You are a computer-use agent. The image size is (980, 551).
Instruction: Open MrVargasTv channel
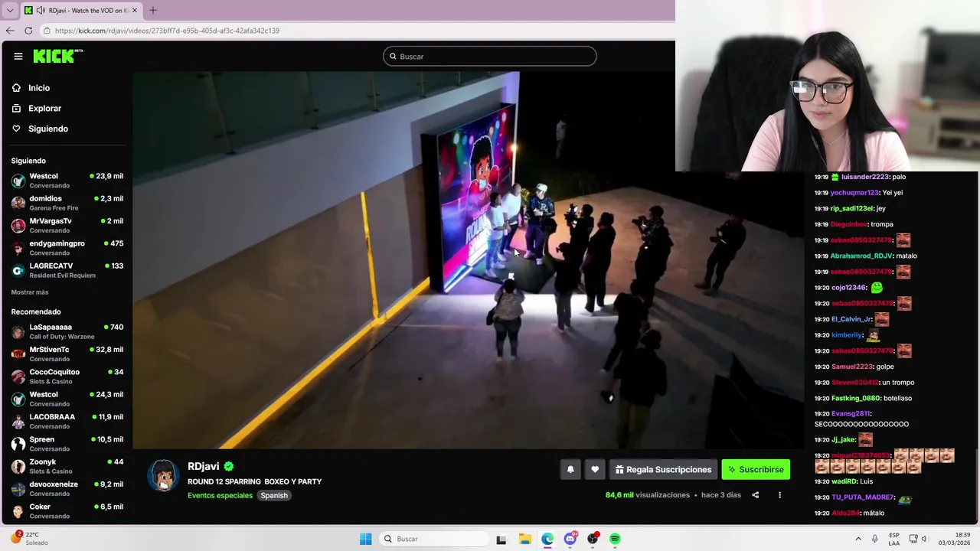click(67, 225)
